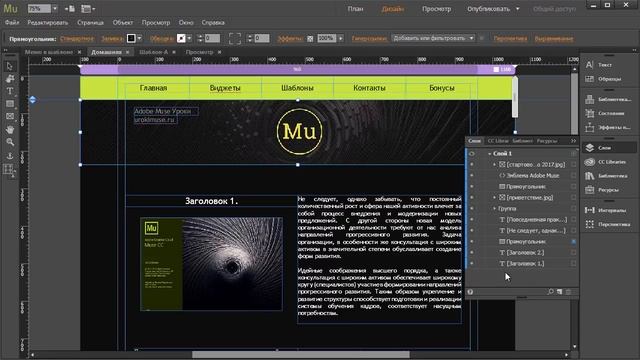Toggle selection box of Группа layer
Image resolution: width=640 pixels, height=360 pixels.
(573, 209)
